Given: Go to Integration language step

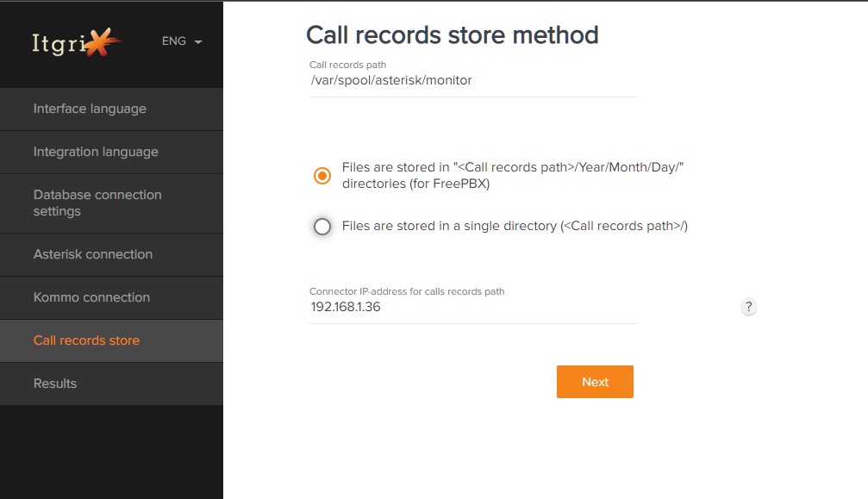Looking at the screenshot, I should [x=111, y=153].
